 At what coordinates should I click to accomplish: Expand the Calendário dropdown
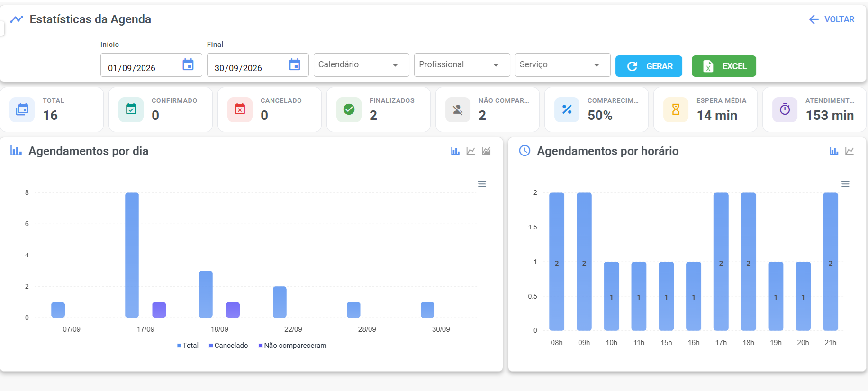(362, 65)
